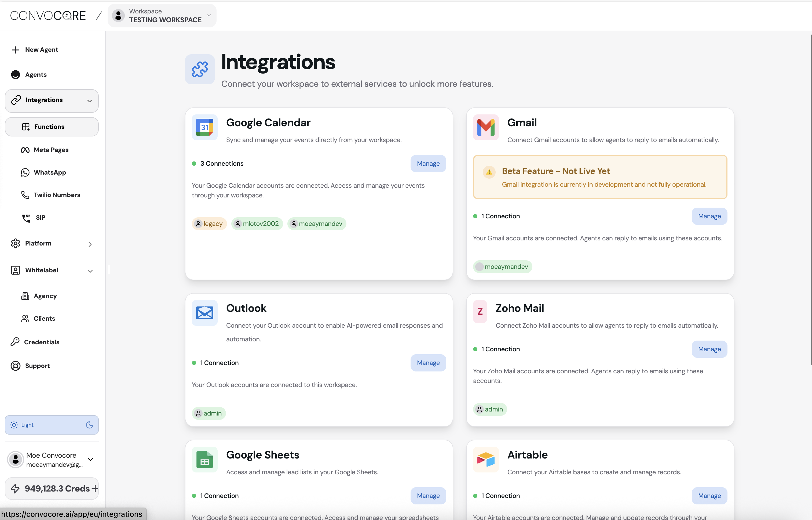The image size is (812, 520).
Task: Click the Convocore logo
Action: pos(48,16)
